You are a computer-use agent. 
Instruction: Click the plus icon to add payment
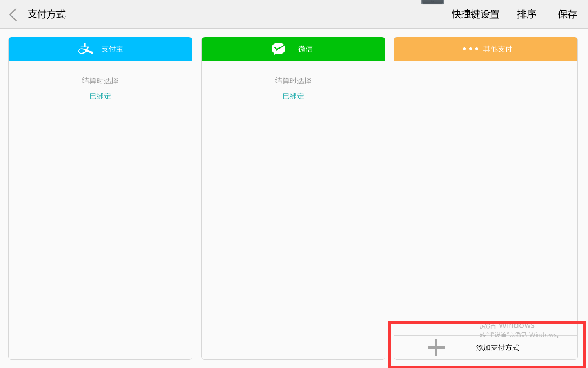coord(436,348)
